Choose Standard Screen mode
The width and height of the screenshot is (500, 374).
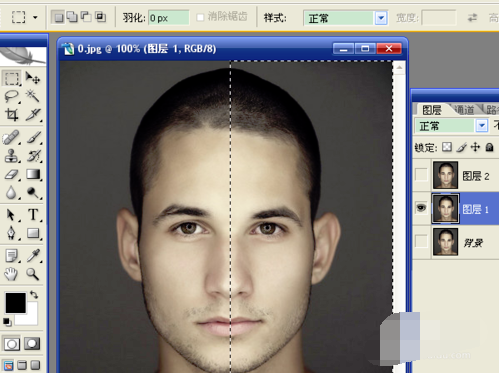click(x=9, y=366)
